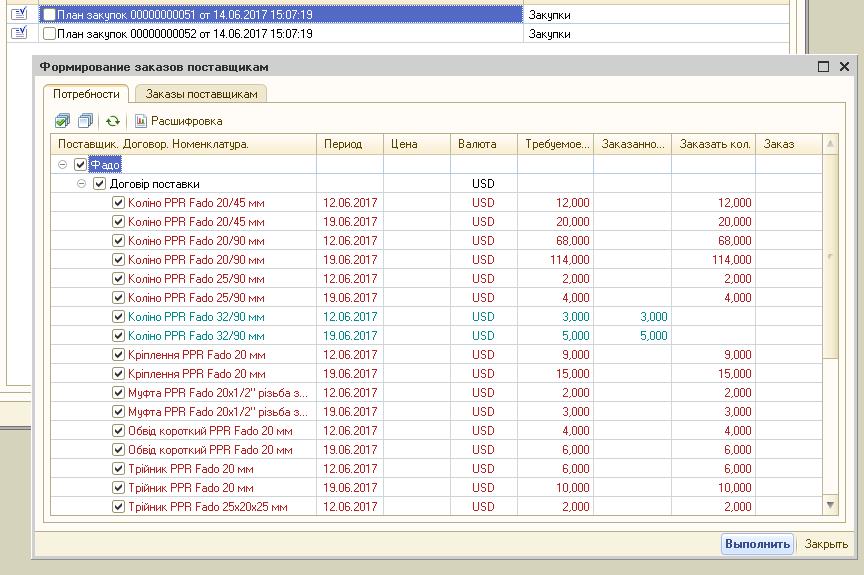Collapse the Фадо tree node
Screen dimensions: 864x575
[x=62, y=164]
